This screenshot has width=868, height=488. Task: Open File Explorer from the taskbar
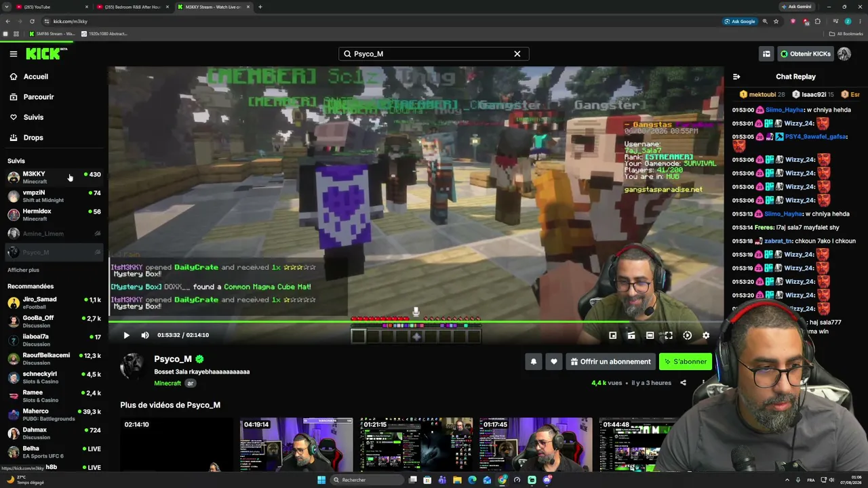457,480
